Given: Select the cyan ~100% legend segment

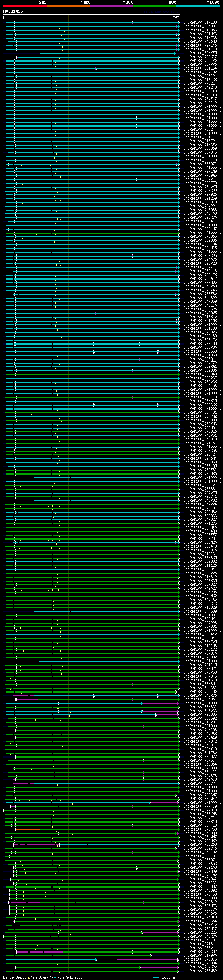Looking at the screenshot, I should pos(198,6).
